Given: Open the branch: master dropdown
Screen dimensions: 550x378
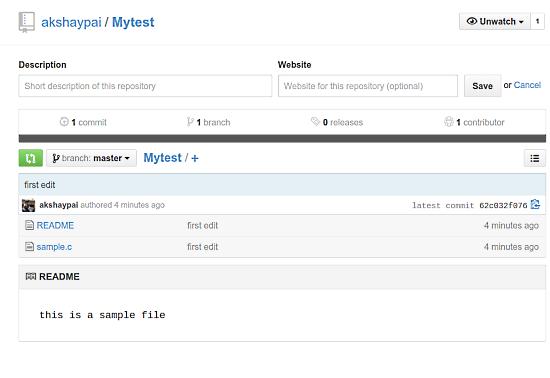Looking at the screenshot, I should click(92, 158).
